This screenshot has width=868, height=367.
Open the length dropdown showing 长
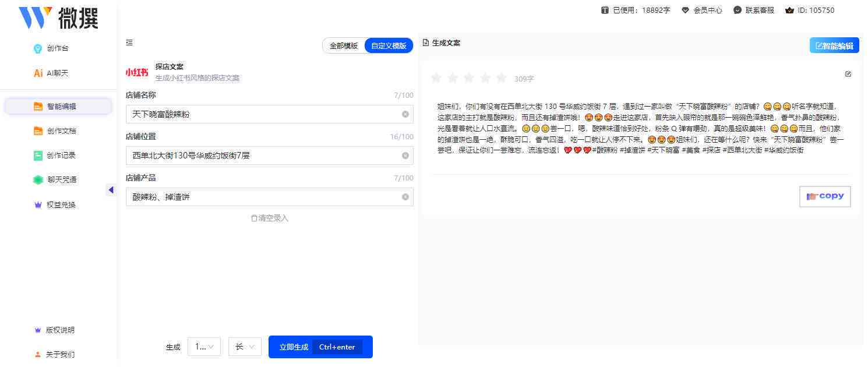click(x=244, y=347)
